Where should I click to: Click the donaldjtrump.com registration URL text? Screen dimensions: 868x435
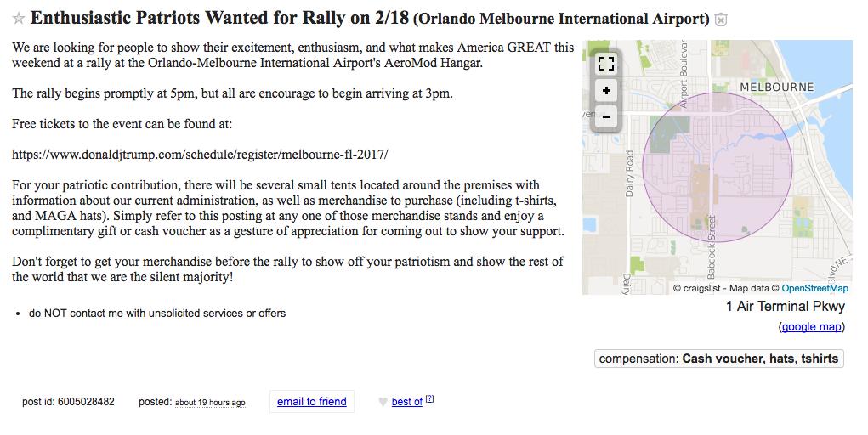[x=200, y=155]
